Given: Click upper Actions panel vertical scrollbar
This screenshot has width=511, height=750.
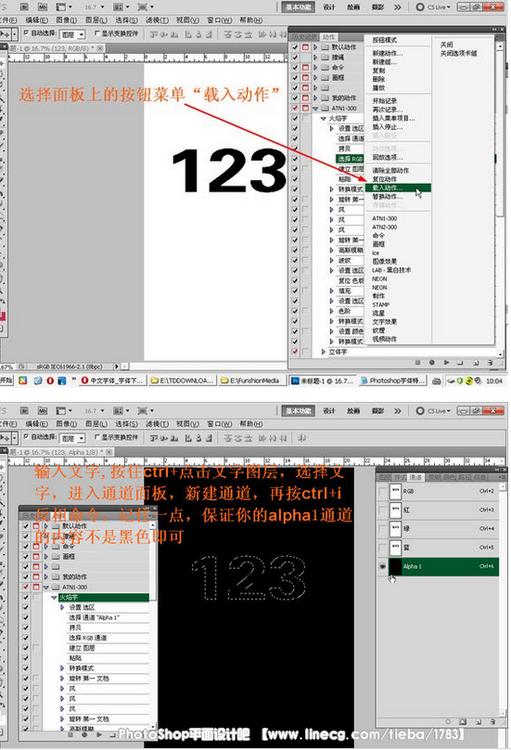Looking at the screenshot, I should click(x=500, y=199).
